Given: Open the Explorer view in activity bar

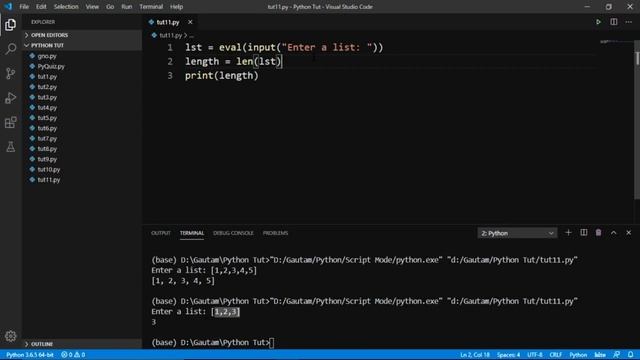Looking at the screenshot, I should tap(11, 25).
